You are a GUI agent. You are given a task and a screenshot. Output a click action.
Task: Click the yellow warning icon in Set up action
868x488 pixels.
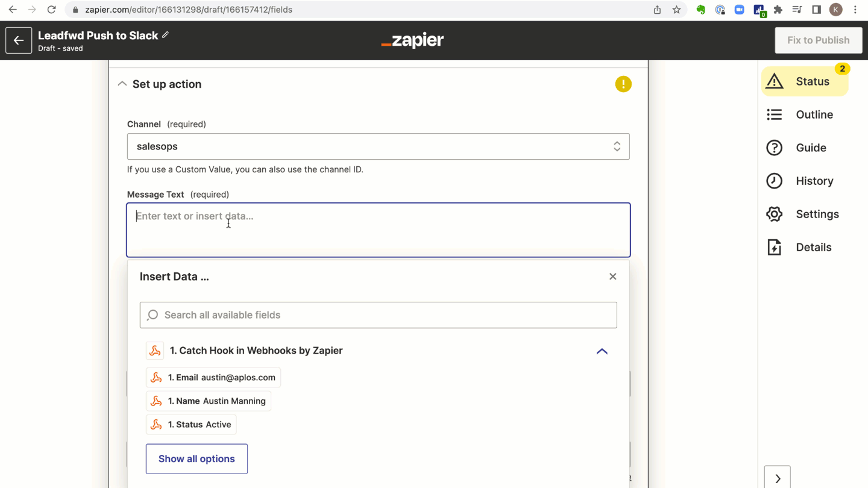623,84
